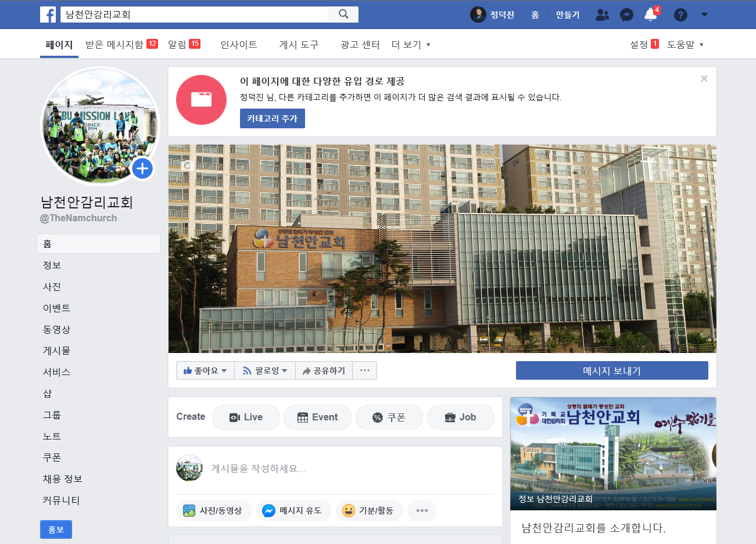The width and height of the screenshot is (756, 544).
Task: Open the church cover photo
Action: coord(442,248)
